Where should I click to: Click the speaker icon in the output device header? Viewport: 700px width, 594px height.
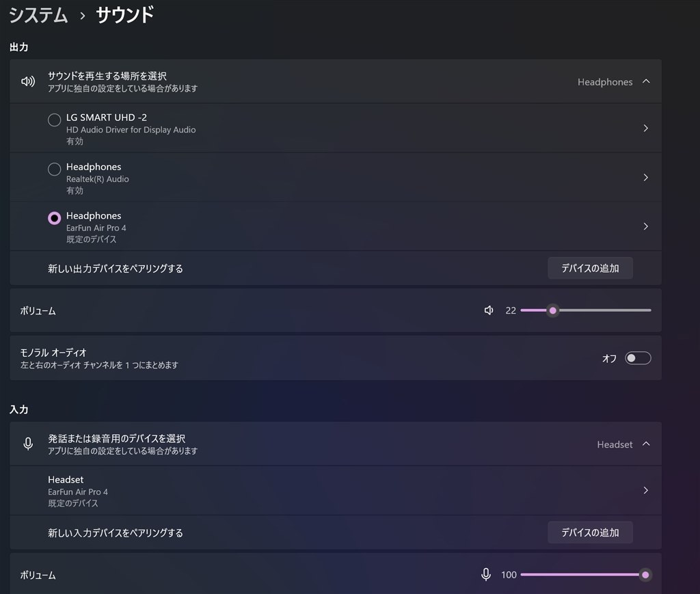27,81
